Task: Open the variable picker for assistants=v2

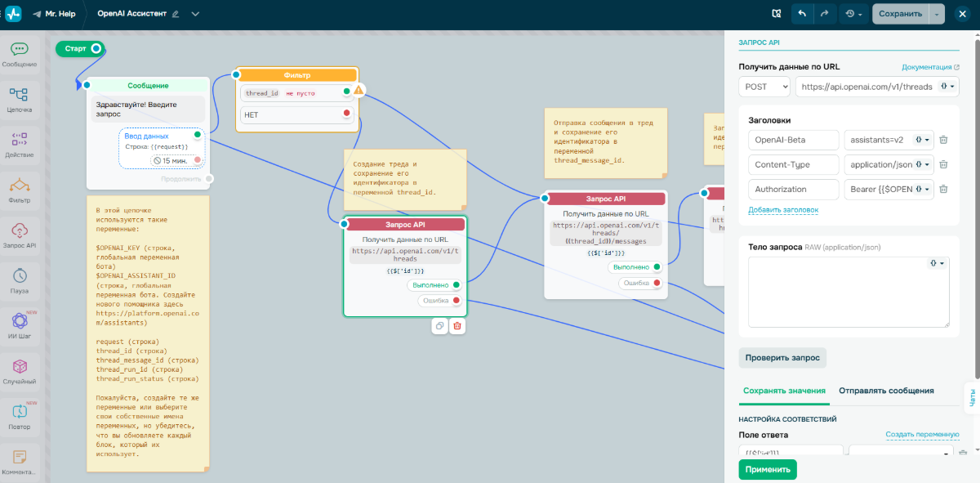Action: pyautogui.click(x=922, y=141)
